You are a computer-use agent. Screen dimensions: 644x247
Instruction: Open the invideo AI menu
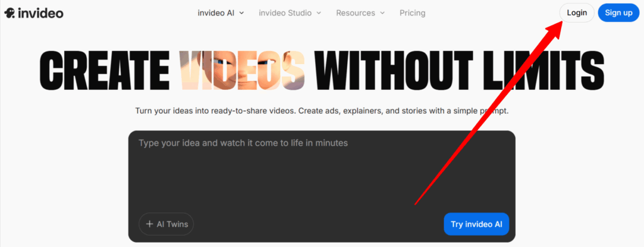(x=221, y=13)
